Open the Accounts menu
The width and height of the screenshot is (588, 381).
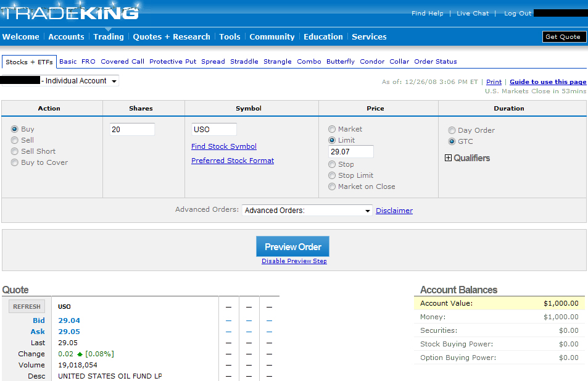(67, 37)
